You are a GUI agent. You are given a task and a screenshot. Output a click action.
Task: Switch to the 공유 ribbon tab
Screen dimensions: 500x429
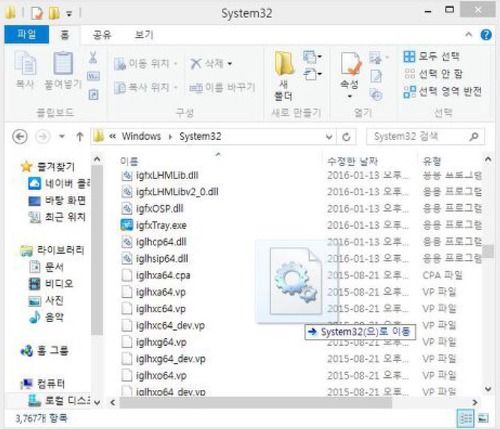click(x=102, y=35)
